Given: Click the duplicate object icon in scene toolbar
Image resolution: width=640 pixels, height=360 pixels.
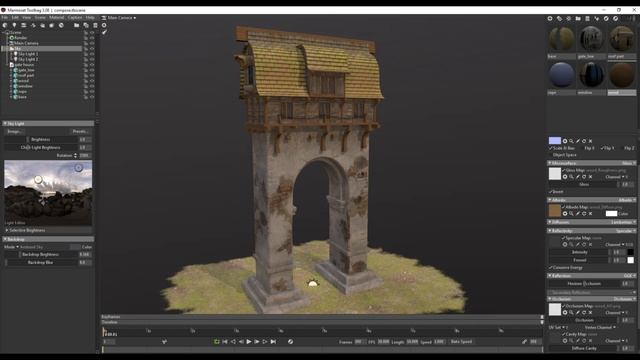Looking at the screenshot, I should (x=86, y=25).
